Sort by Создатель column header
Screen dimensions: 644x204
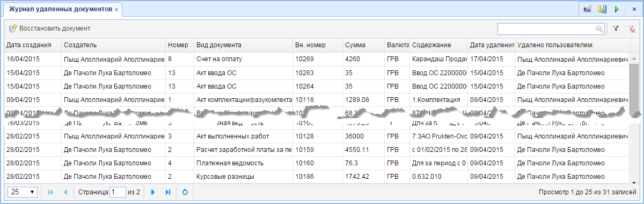[x=113, y=45]
